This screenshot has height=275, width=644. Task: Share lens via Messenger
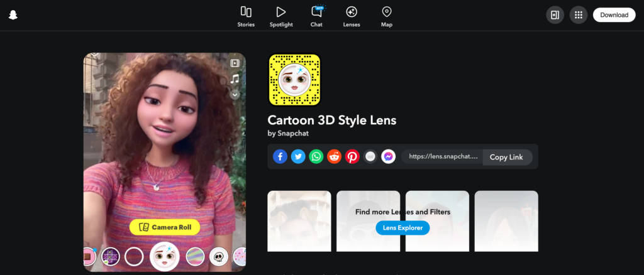coord(389,157)
